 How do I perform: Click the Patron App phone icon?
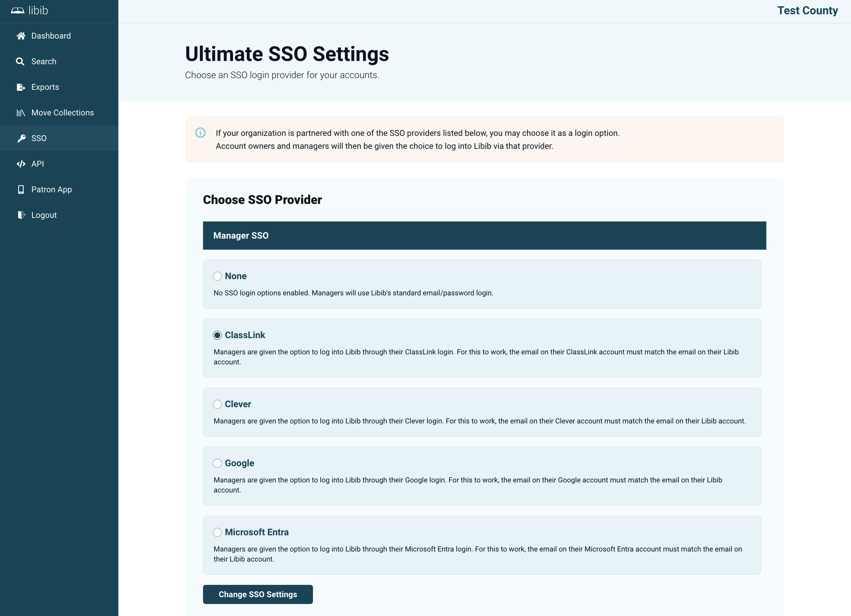[x=21, y=189]
